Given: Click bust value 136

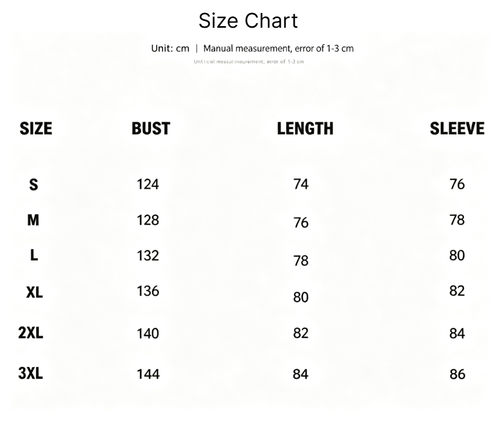Looking at the screenshot, I should pos(148,291).
